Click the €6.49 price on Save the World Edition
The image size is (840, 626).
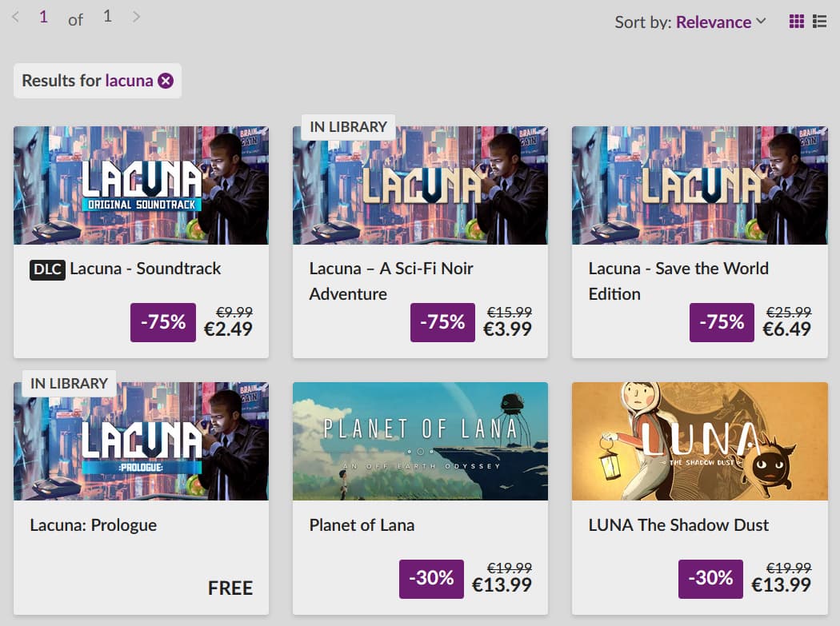(786, 329)
